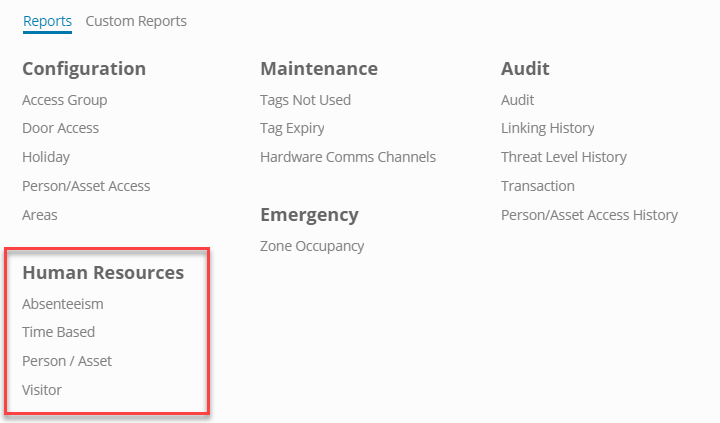Open Hardware Comms Channels report
The height and width of the screenshot is (423, 720).
pos(347,157)
